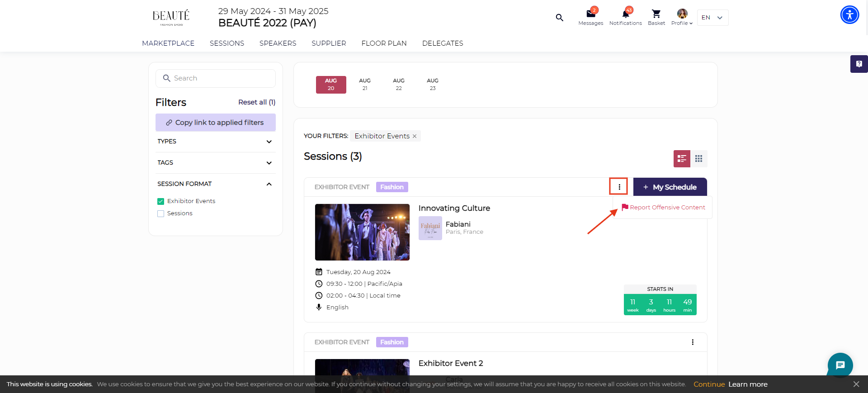Click Fashion tag on Exhibitor Event 2
Viewport: 868px width, 393px height.
(x=392, y=342)
